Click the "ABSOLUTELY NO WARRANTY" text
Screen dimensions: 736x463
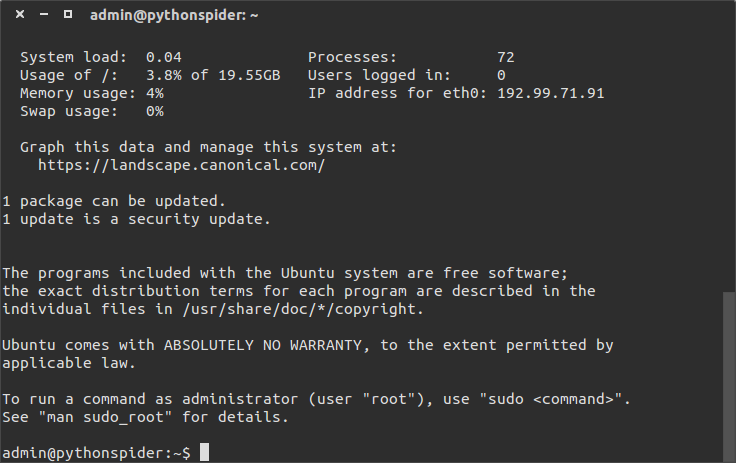[263, 346]
